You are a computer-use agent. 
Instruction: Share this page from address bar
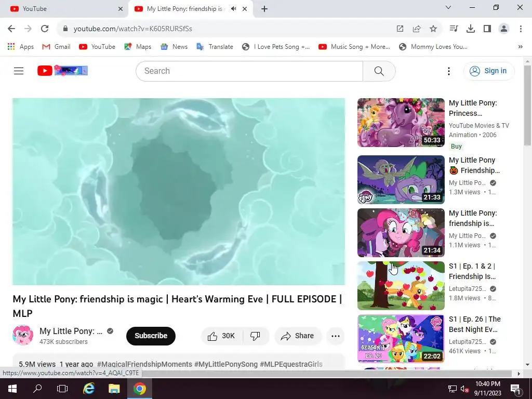point(416,29)
